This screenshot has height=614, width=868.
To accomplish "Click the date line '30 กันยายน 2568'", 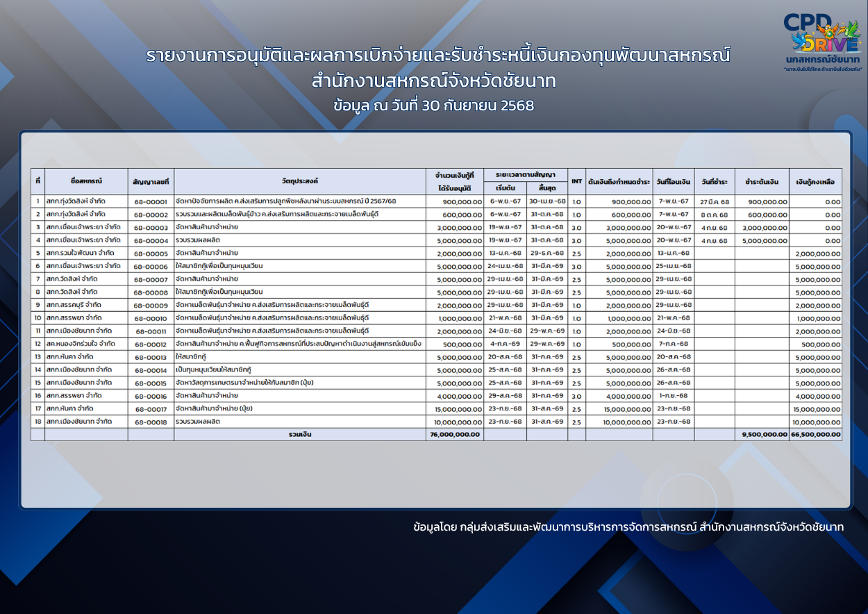I will point(433,106).
